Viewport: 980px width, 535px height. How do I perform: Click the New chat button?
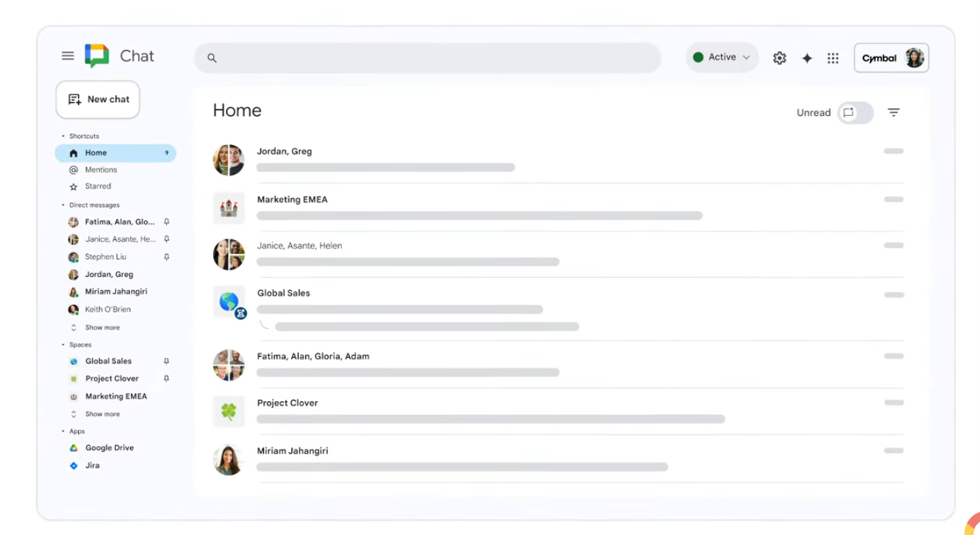click(x=98, y=99)
